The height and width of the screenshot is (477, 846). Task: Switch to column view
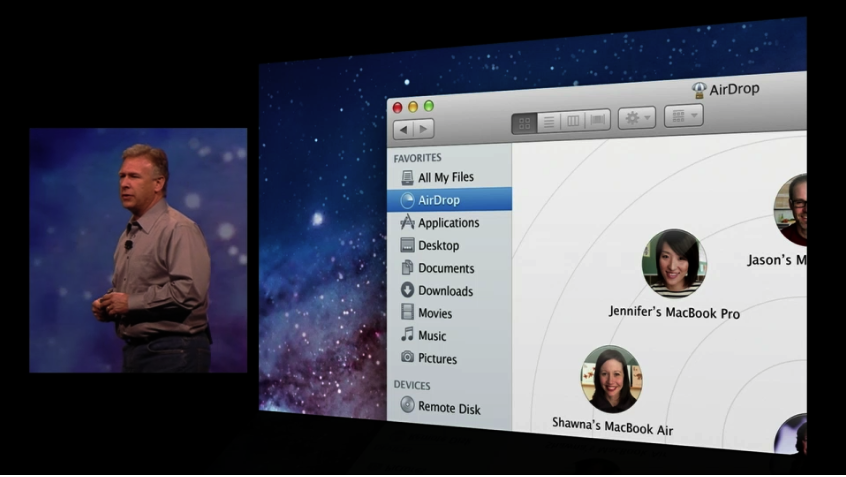coord(573,120)
